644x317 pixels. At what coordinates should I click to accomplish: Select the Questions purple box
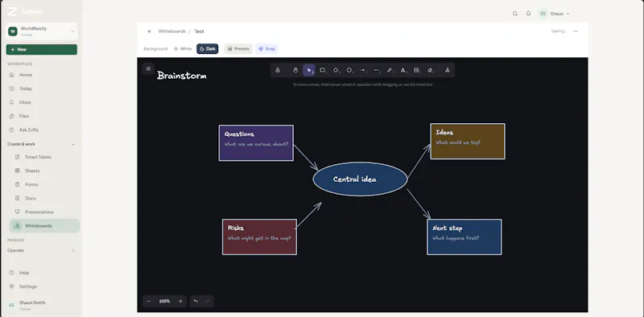[256, 143]
